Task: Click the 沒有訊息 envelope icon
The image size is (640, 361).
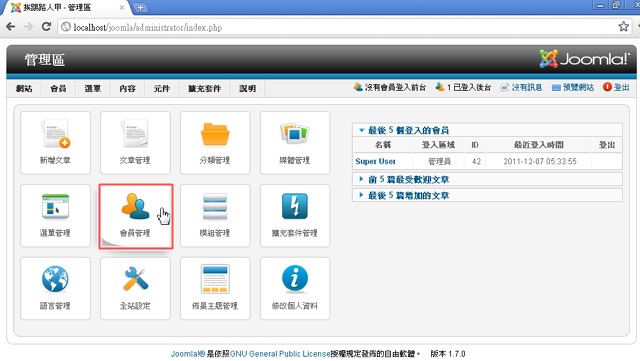Action: point(504,87)
